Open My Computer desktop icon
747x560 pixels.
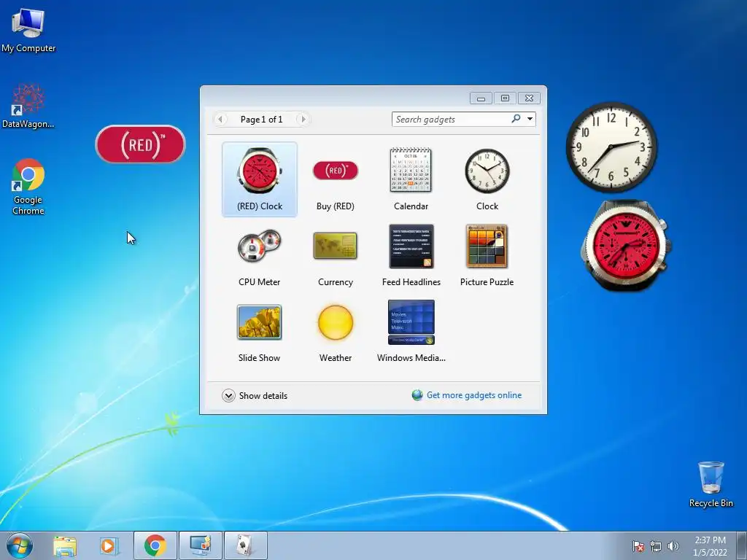pyautogui.click(x=28, y=30)
